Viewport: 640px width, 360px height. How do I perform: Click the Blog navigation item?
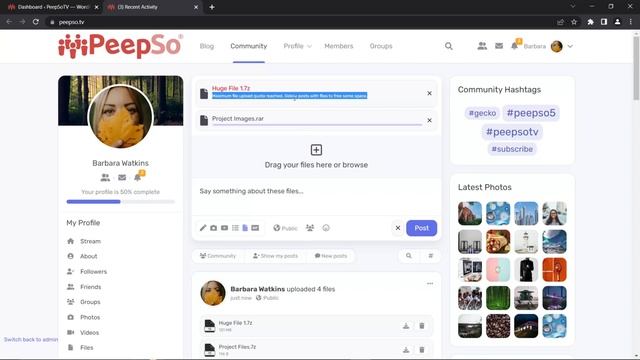[x=207, y=46]
